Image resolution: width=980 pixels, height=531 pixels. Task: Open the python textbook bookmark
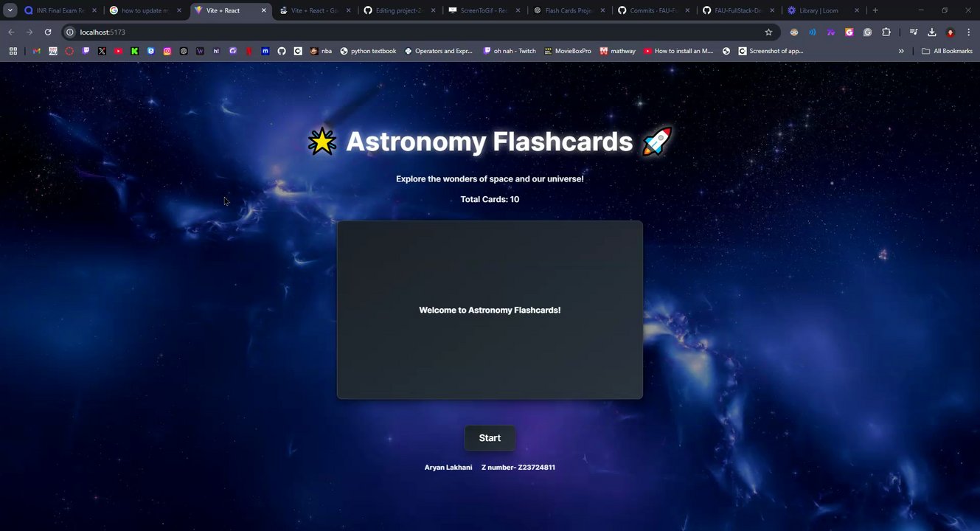(x=368, y=51)
